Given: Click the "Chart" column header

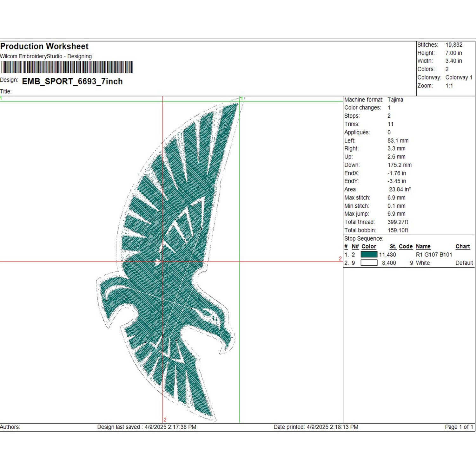Looking at the screenshot, I should click(463, 246).
